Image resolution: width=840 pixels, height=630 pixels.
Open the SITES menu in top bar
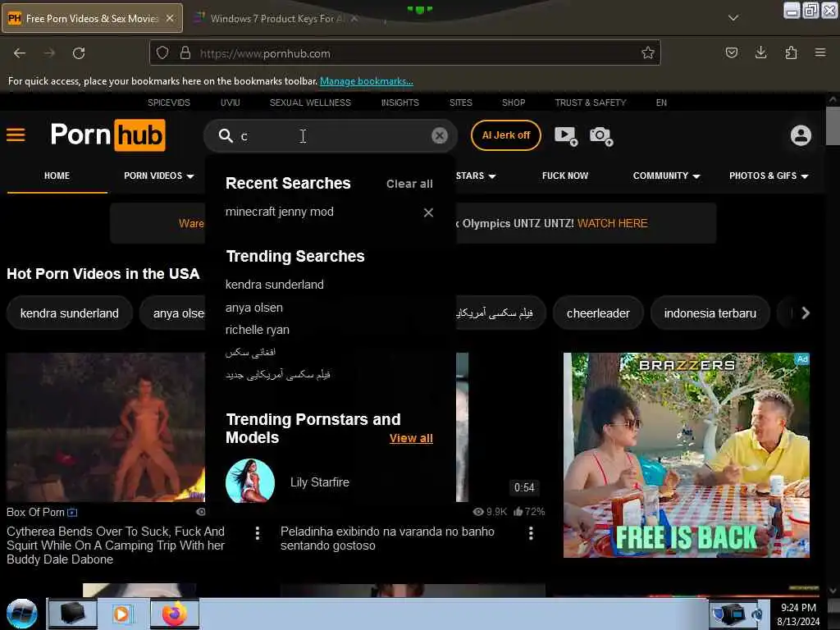pos(461,103)
